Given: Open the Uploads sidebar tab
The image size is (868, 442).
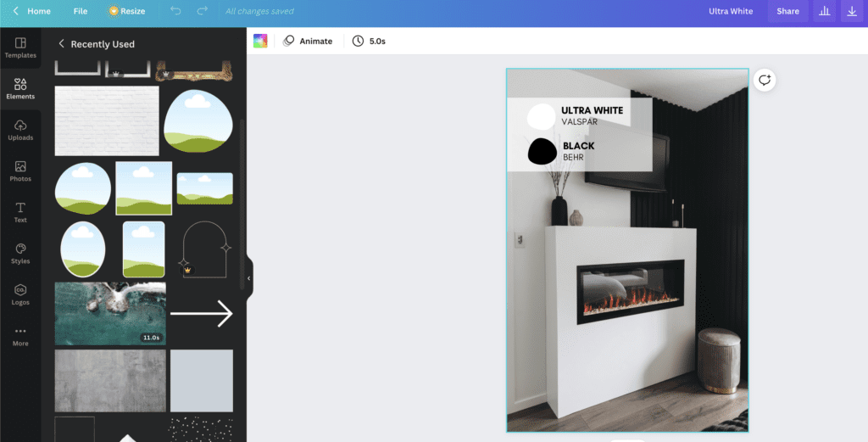Looking at the screenshot, I should coord(20,130).
